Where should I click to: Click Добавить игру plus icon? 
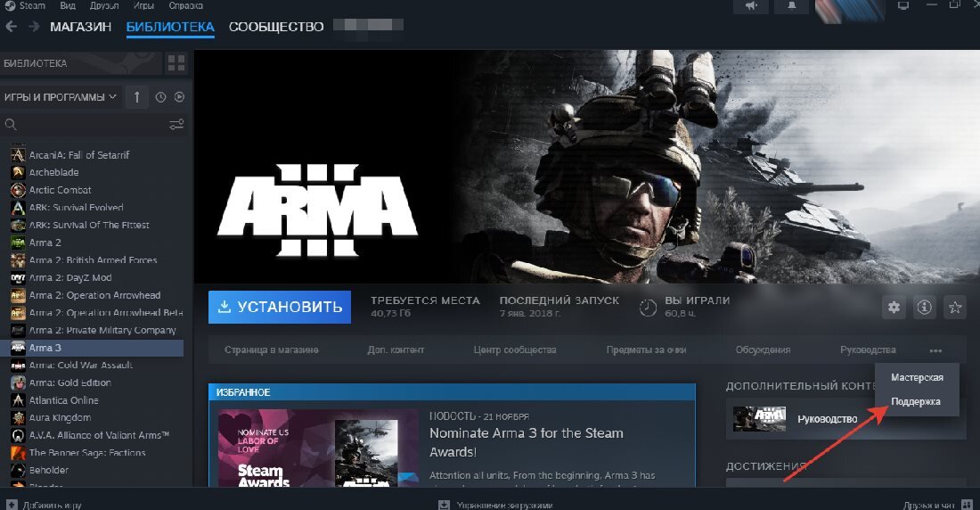click(12, 505)
